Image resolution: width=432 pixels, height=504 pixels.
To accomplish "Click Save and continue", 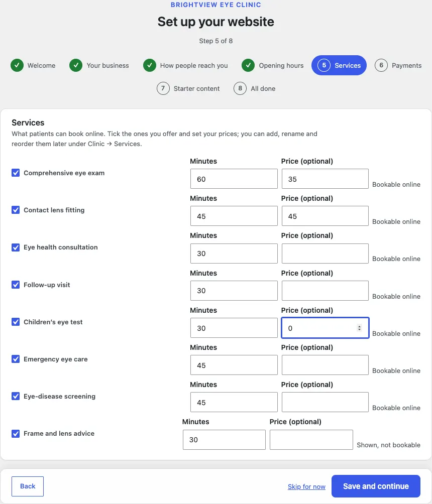I will 376,486.
